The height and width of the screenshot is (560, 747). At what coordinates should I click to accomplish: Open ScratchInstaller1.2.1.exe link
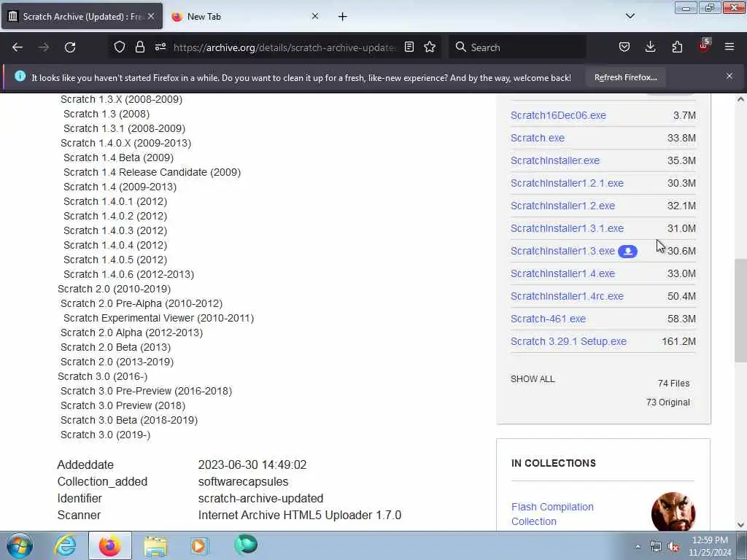(x=567, y=183)
